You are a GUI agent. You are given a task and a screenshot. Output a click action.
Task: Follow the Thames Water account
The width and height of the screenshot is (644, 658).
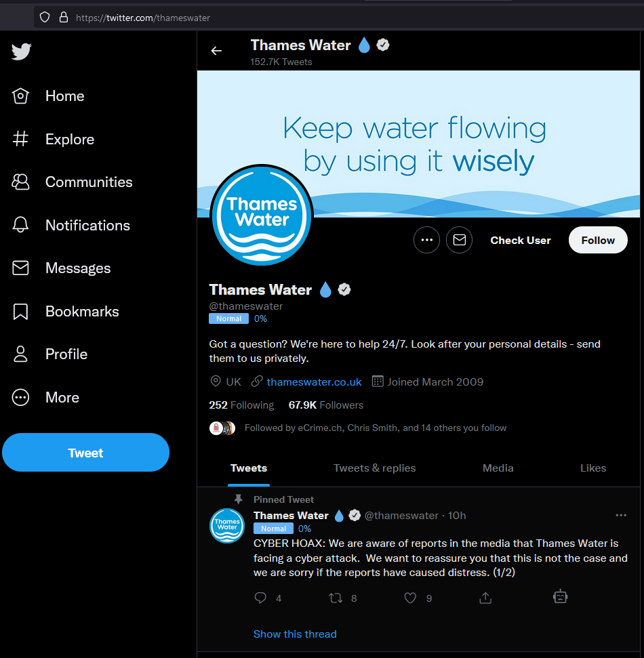(x=598, y=240)
